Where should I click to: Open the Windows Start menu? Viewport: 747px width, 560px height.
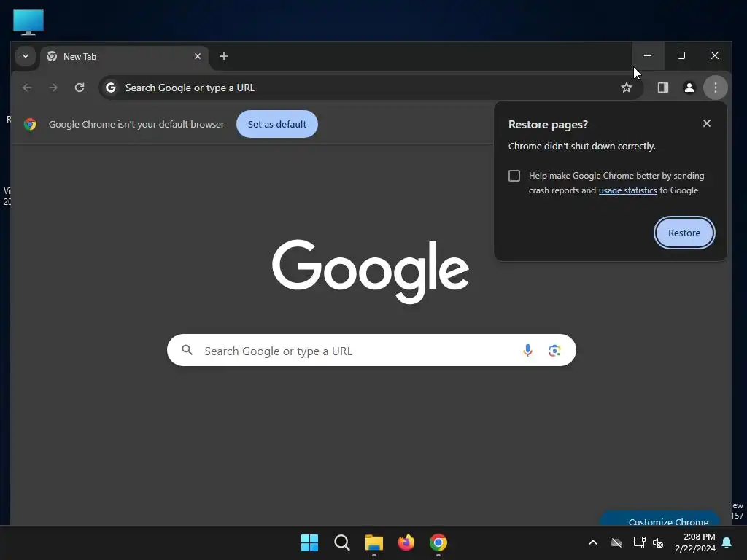[x=309, y=542]
